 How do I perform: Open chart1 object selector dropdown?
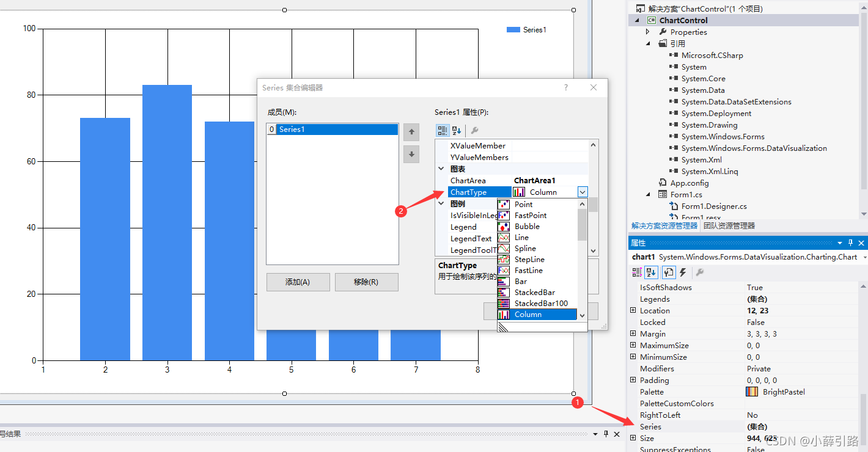click(864, 257)
